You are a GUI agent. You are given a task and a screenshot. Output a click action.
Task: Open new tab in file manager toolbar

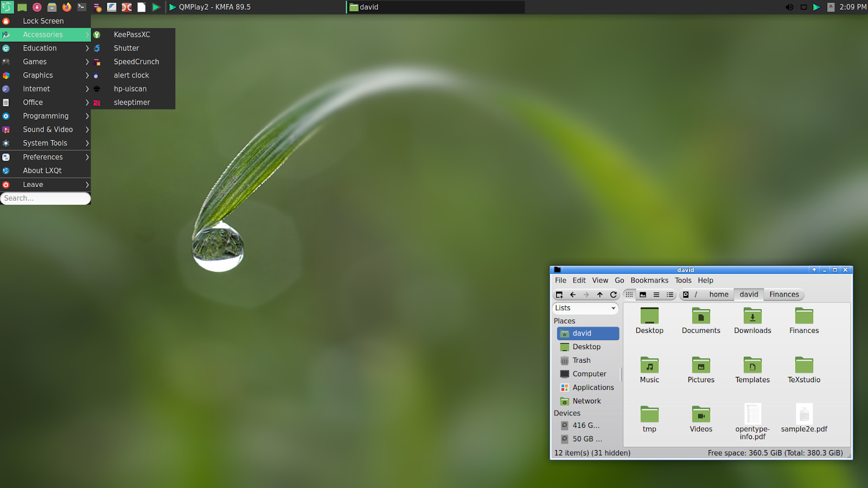tap(559, 294)
